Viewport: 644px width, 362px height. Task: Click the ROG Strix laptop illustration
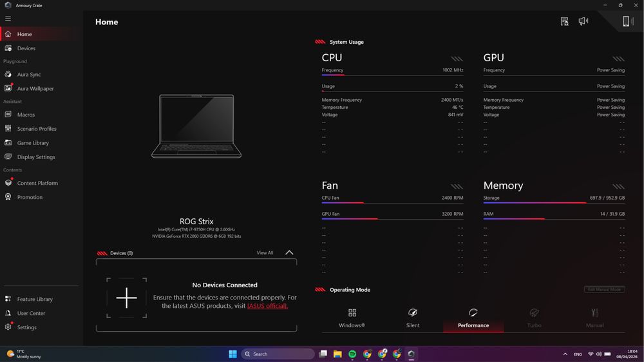tap(196, 126)
